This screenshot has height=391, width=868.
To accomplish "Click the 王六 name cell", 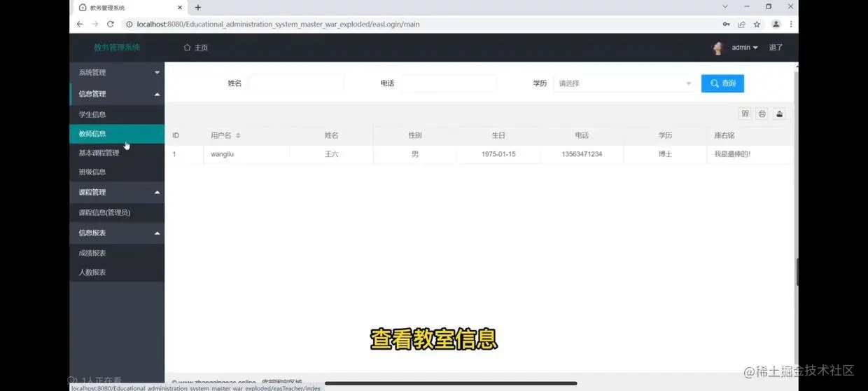I will [331, 154].
